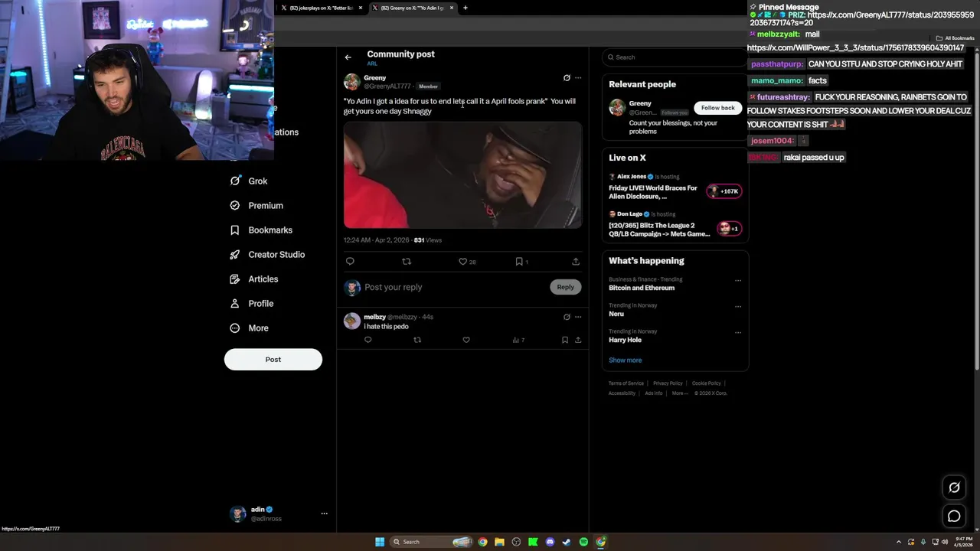The width and height of the screenshot is (980, 551).
Task: Open Greeny's profile avatar on the post
Action: click(352, 83)
